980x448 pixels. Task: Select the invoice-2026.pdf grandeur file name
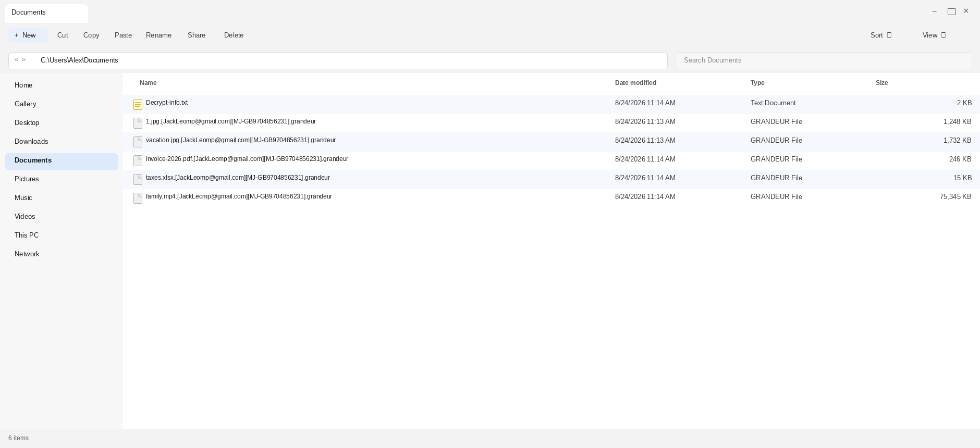click(x=247, y=159)
